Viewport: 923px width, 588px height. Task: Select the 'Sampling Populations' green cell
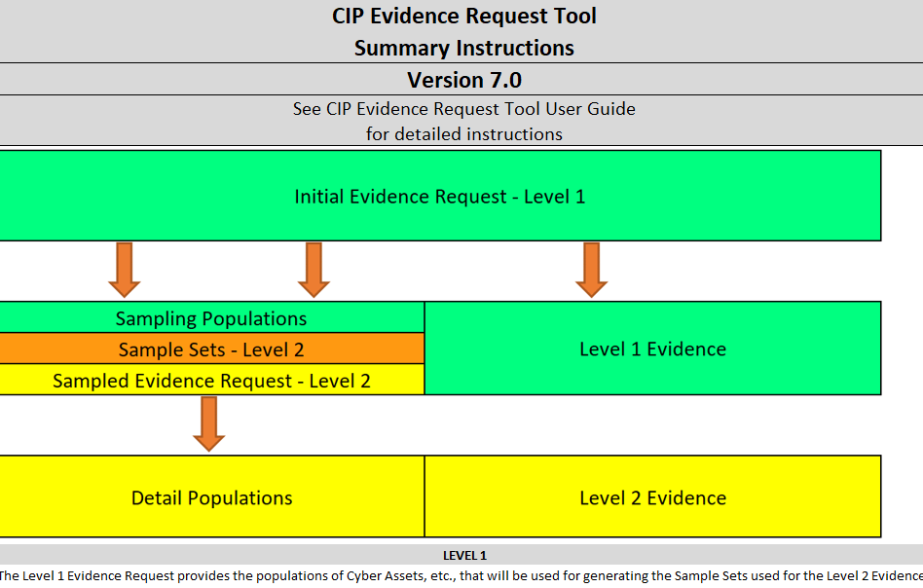(x=211, y=317)
